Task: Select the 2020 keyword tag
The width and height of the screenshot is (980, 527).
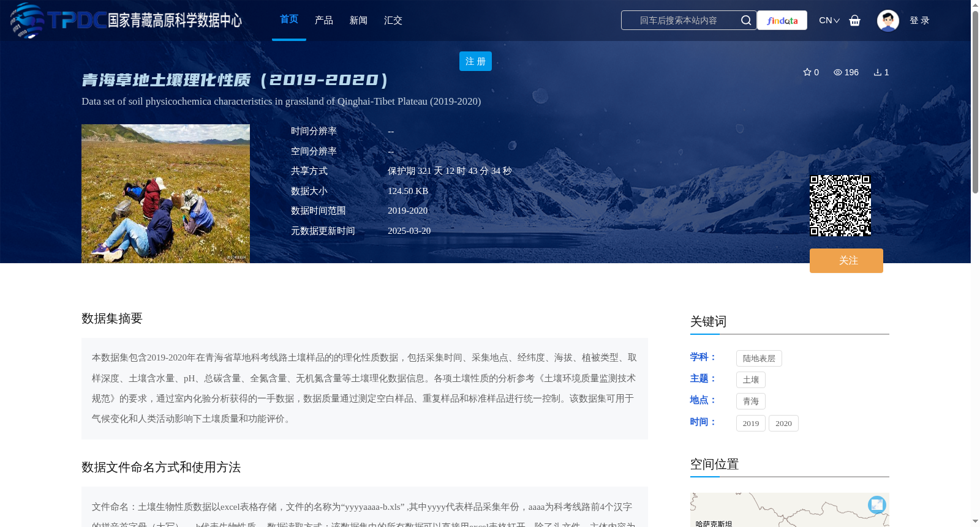Action: pos(783,423)
